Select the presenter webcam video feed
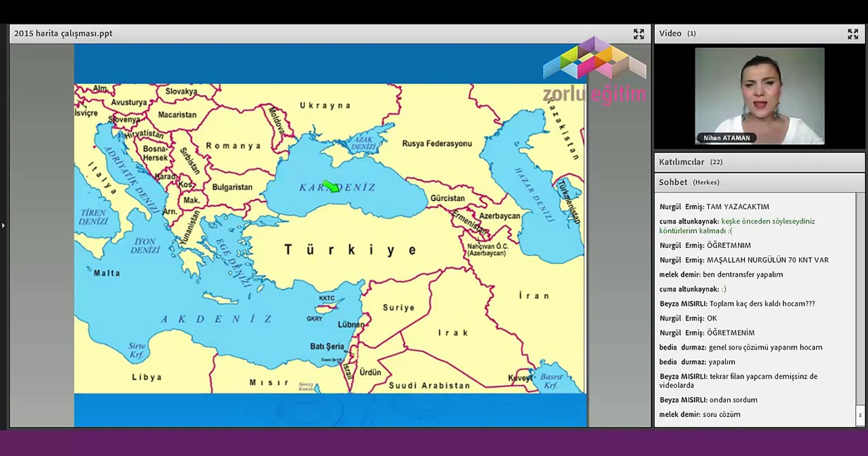 [x=759, y=93]
